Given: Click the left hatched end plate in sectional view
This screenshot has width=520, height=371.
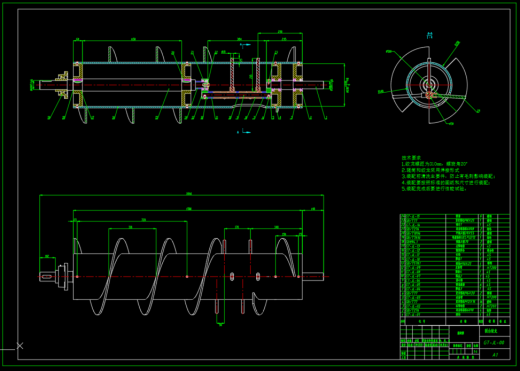Looking at the screenshot, I should tap(78, 85).
